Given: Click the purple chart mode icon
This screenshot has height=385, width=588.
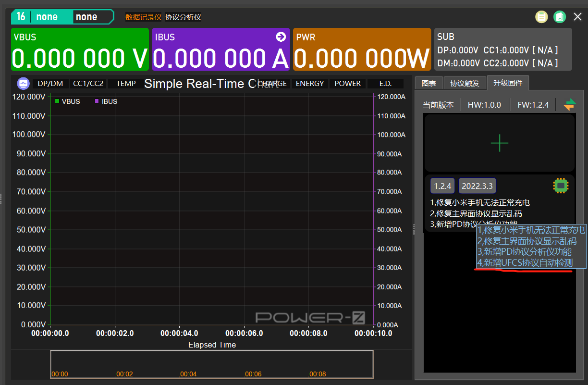Looking at the screenshot, I should (23, 84).
